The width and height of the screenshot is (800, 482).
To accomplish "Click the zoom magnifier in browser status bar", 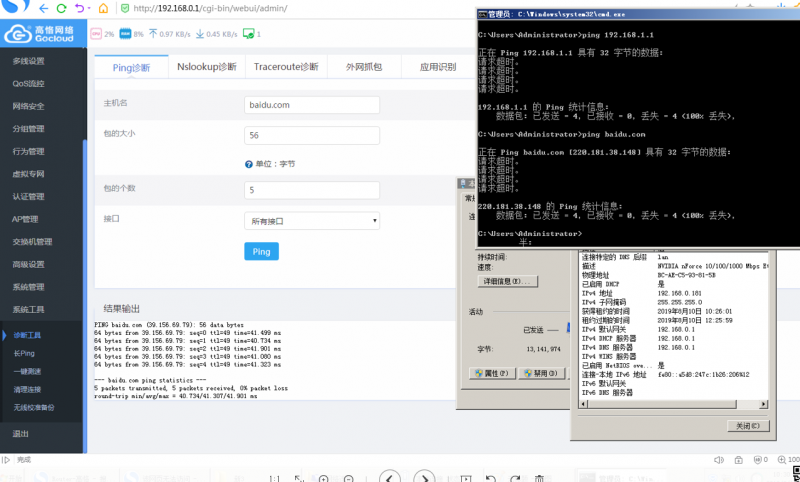I will pyautogui.click(x=782, y=460).
